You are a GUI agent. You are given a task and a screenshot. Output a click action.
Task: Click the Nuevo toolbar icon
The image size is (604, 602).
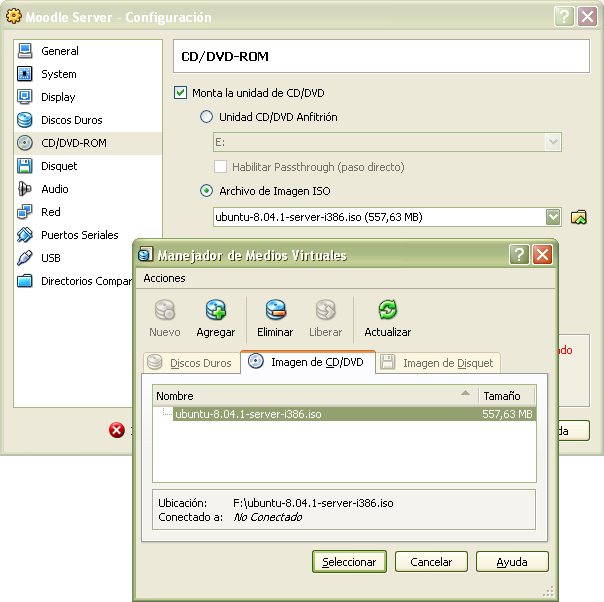point(165,318)
